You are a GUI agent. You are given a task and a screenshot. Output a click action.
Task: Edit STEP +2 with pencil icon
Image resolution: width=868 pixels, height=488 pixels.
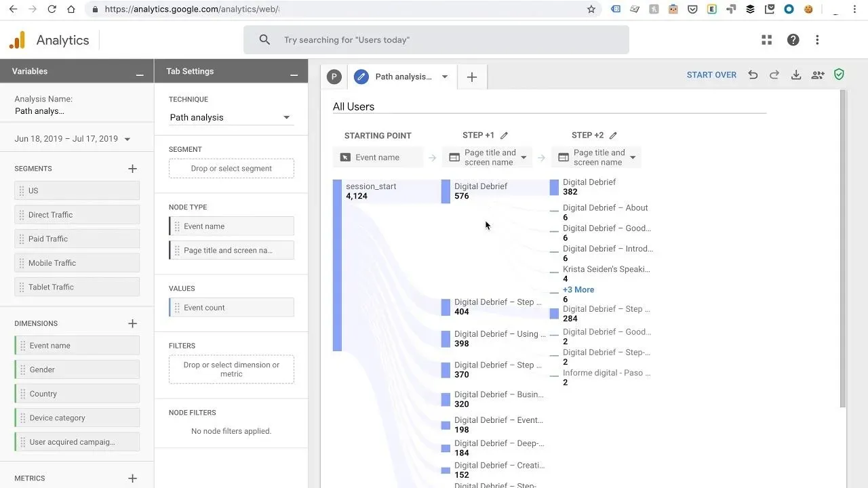pyautogui.click(x=613, y=136)
